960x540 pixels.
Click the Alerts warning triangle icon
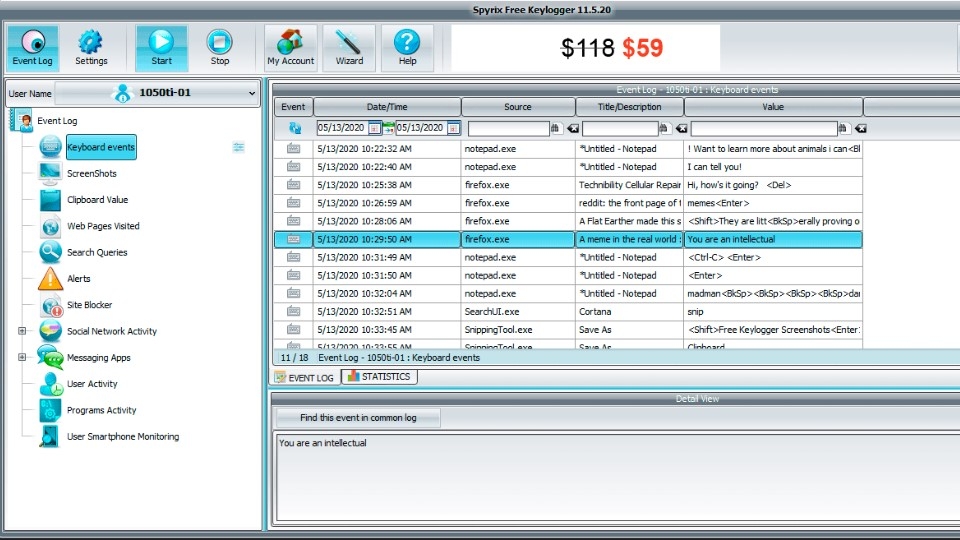[x=50, y=279]
